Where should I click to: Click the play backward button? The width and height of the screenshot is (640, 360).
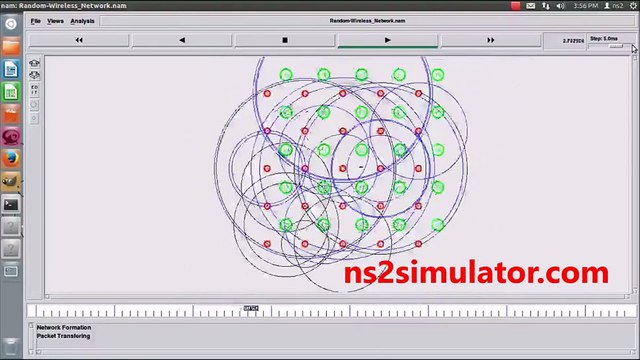coord(182,40)
